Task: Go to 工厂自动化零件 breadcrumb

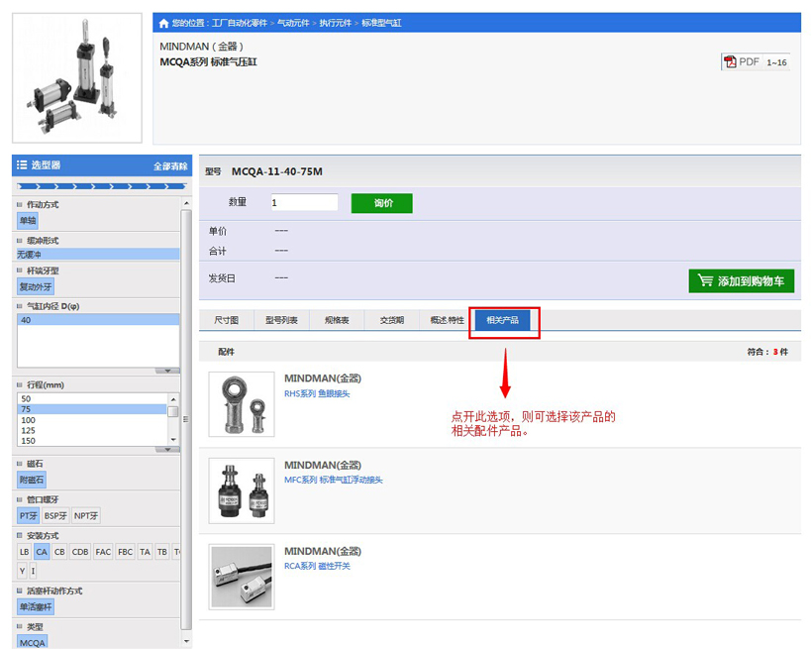Action: (240, 23)
